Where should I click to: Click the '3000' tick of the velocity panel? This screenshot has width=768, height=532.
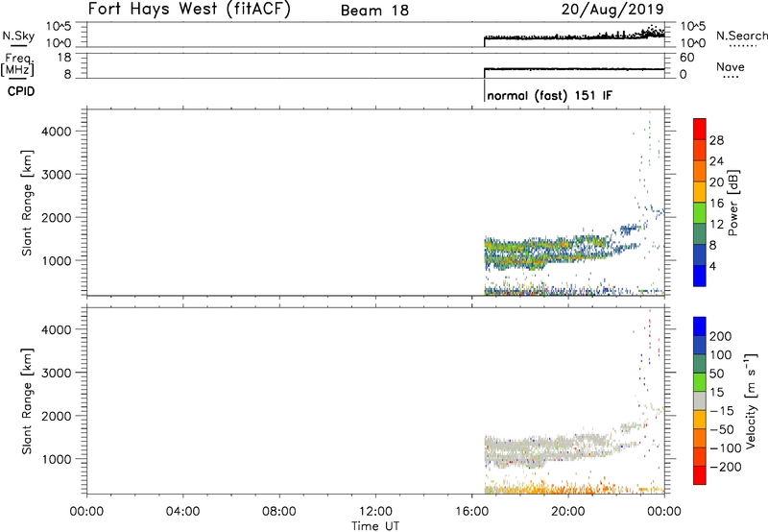pyautogui.click(x=57, y=373)
